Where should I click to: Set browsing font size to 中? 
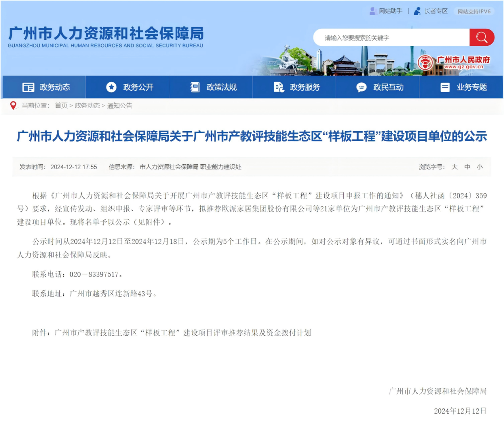[x=467, y=167]
